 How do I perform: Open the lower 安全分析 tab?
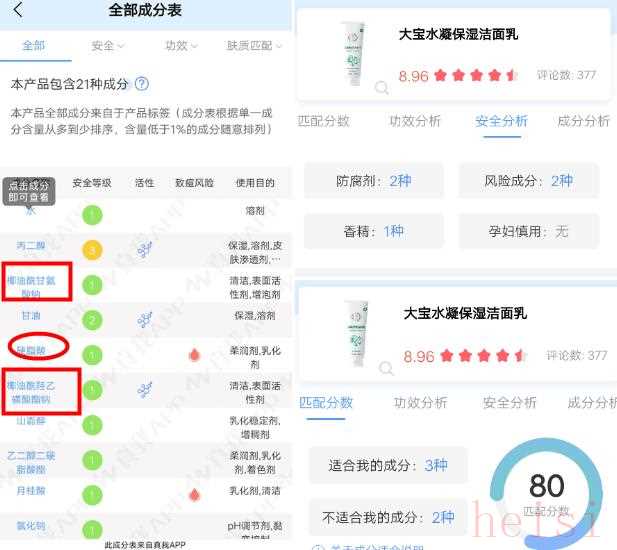tap(509, 402)
